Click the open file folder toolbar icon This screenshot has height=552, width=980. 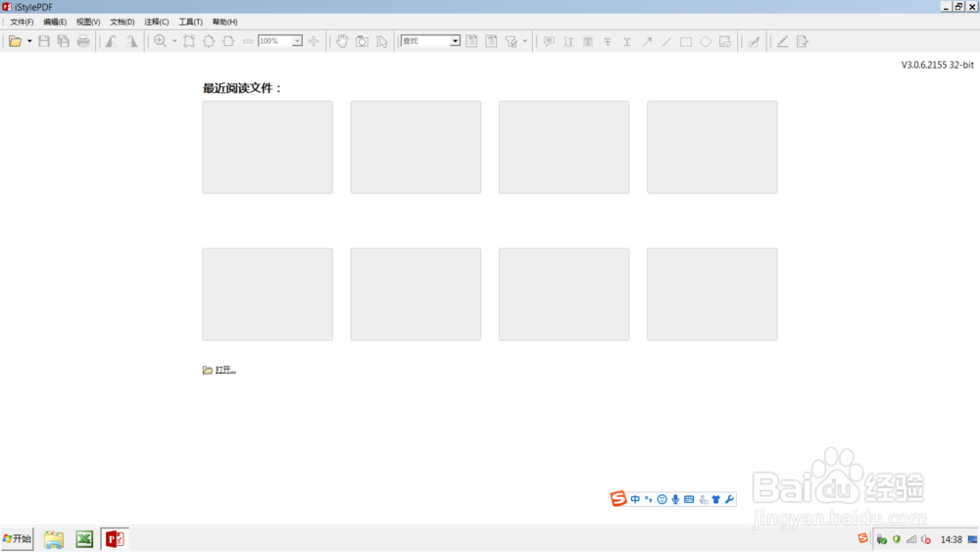(x=15, y=41)
